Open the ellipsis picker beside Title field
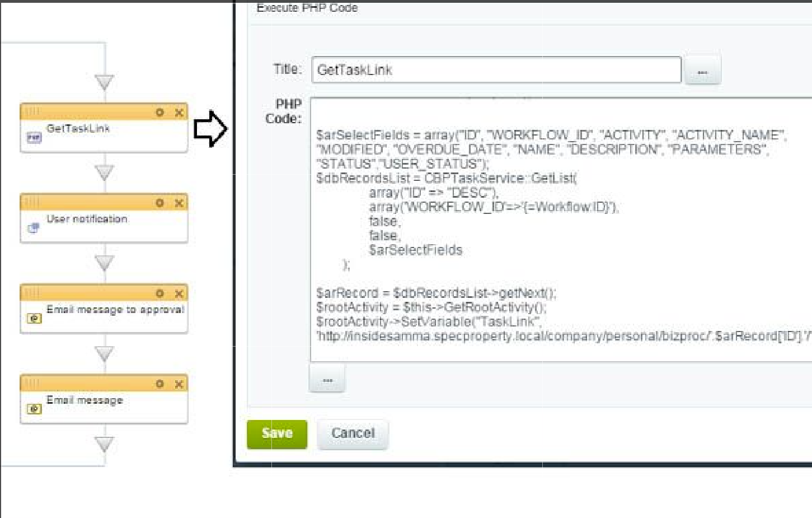The height and width of the screenshot is (518, 812). pyautogui.click(x=702, y=71)
